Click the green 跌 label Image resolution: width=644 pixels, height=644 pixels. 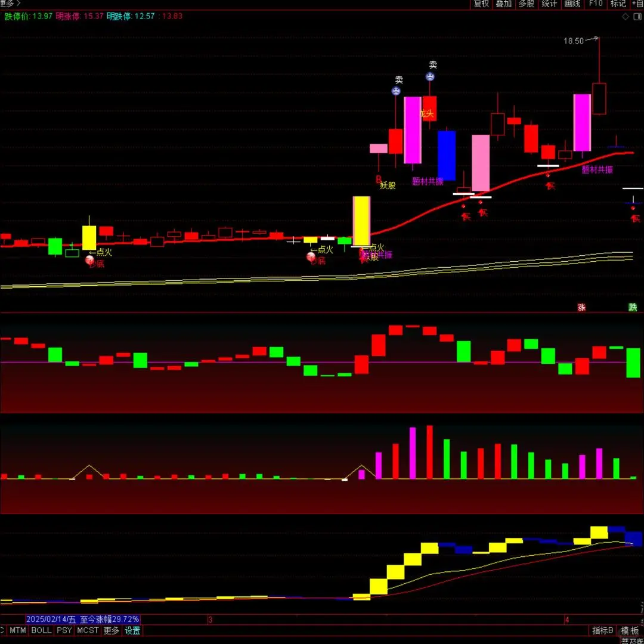coord(633,307)
